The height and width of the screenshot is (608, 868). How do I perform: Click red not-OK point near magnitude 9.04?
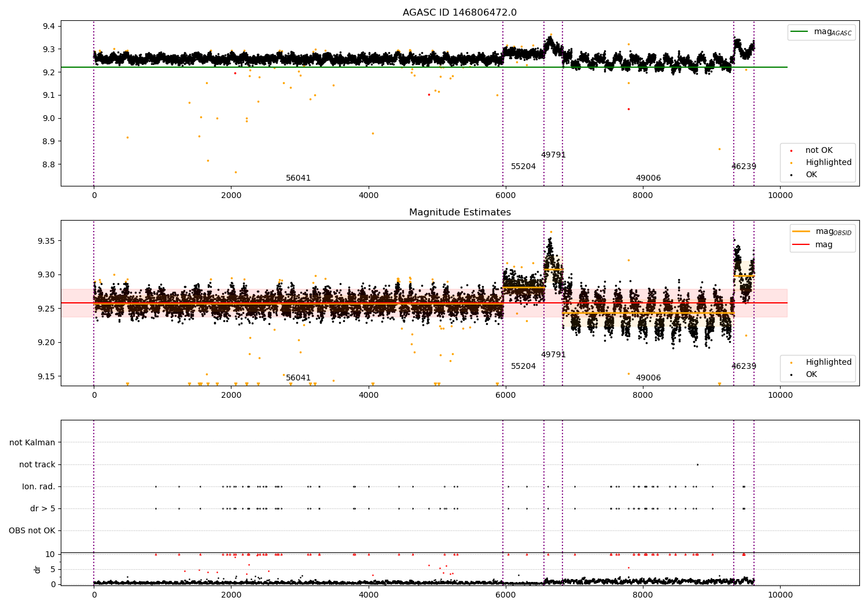click(x=628, y=109)
